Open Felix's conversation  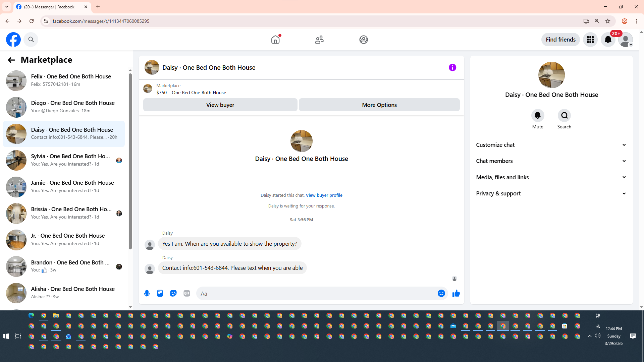click(x=64, y=81)
